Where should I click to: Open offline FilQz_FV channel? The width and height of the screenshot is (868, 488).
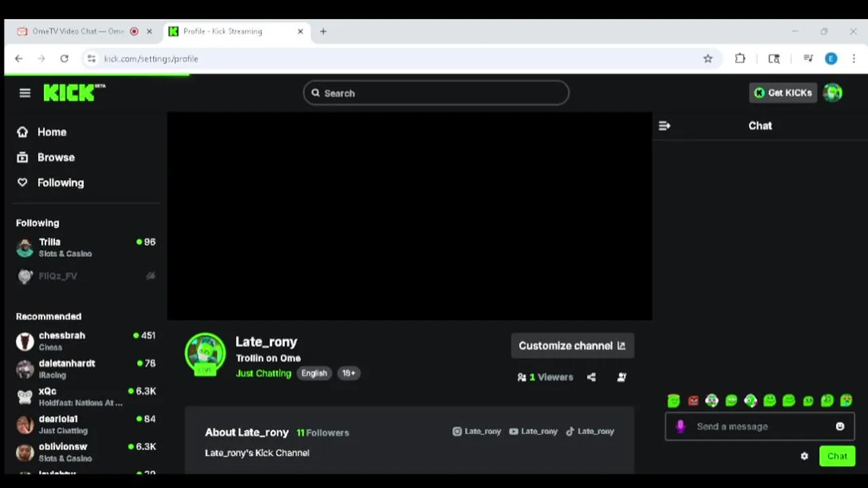pos(86,276)
